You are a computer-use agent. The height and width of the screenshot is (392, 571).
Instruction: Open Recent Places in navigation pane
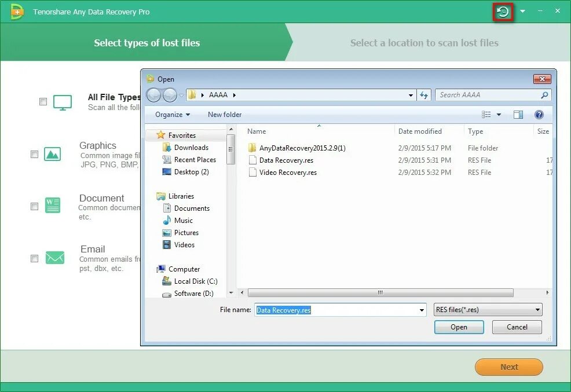(x=195, y=159)
